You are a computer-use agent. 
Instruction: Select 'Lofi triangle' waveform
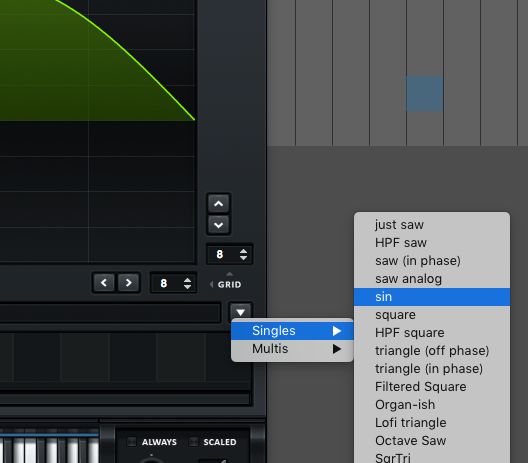[x=432, y=423]
